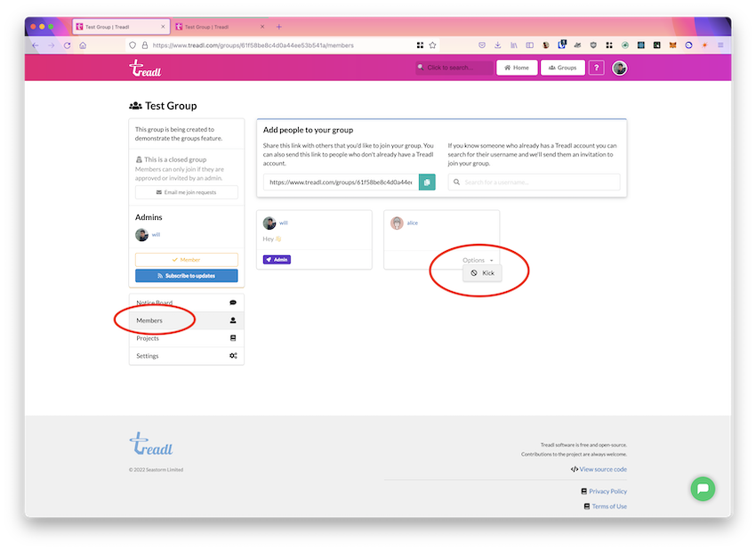Image resolution: width=756 pixels, height=550 pixels.
Task: Go back with the browser back arrow
Action: 36,45
